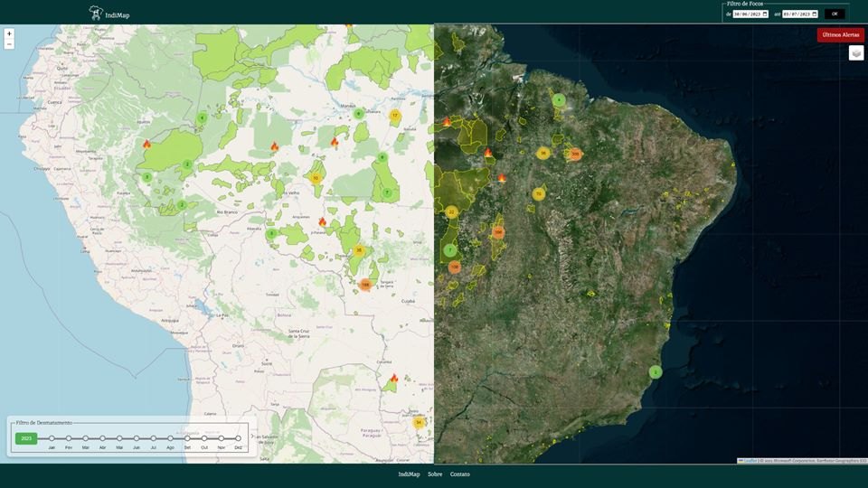Click the yellow cluster marker labeled 17
The width and height of the screenshot is (868, 488).
(394, 116)
